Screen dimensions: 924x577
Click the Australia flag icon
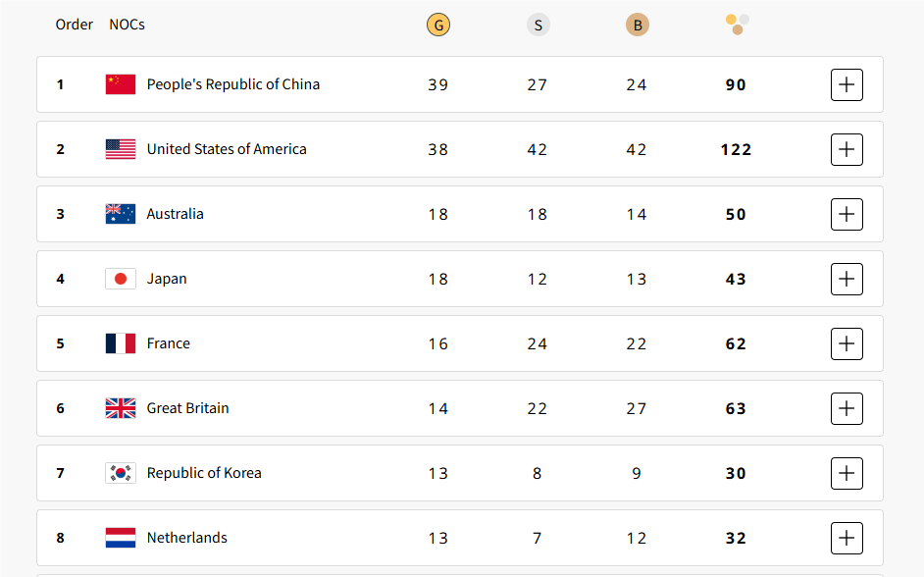click(121, 214)
